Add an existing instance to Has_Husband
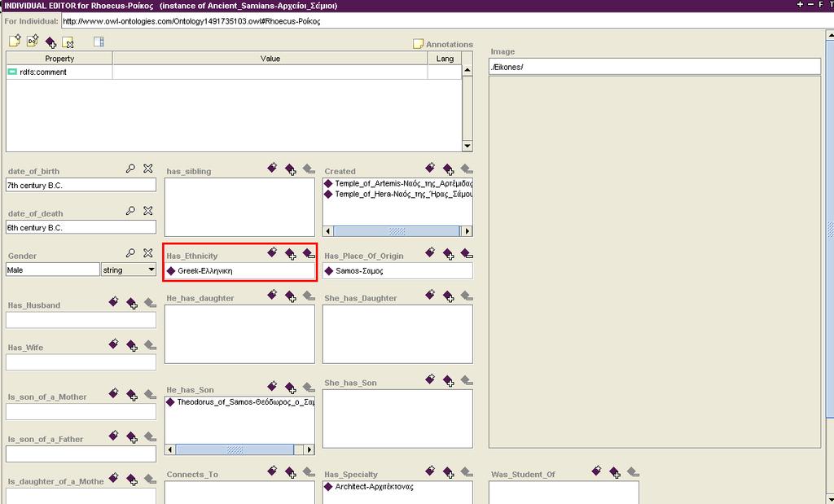834x504 pixels. [x=132, y=304]
